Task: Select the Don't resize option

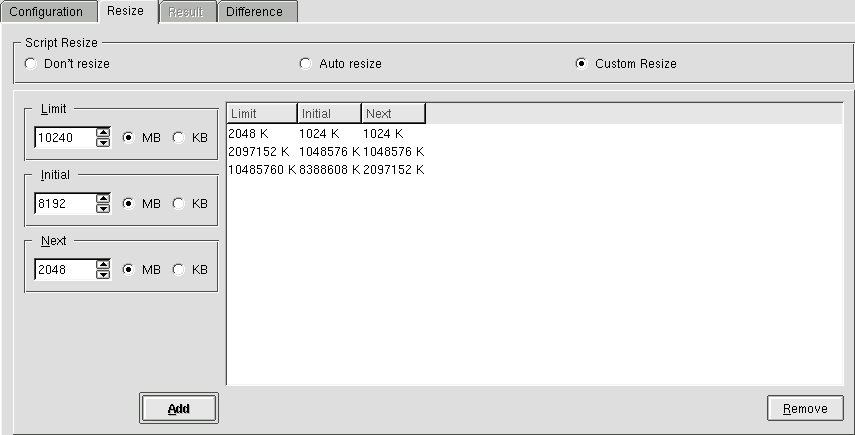Action: (x=31, y=64)
